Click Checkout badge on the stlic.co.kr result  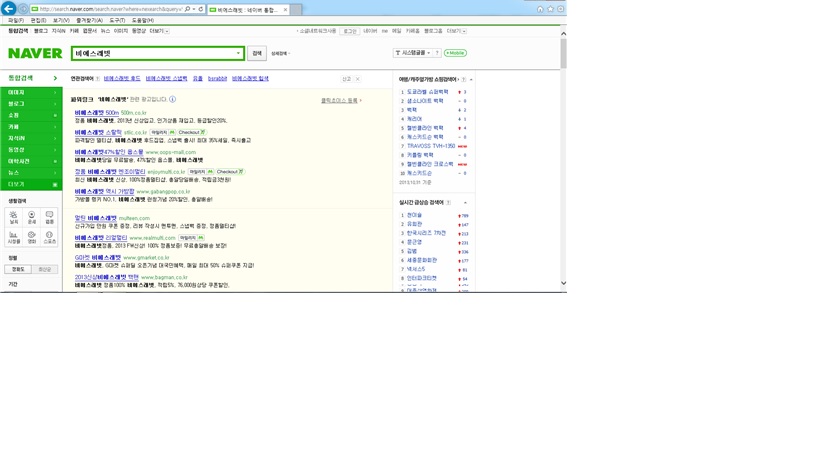[192, 133]
